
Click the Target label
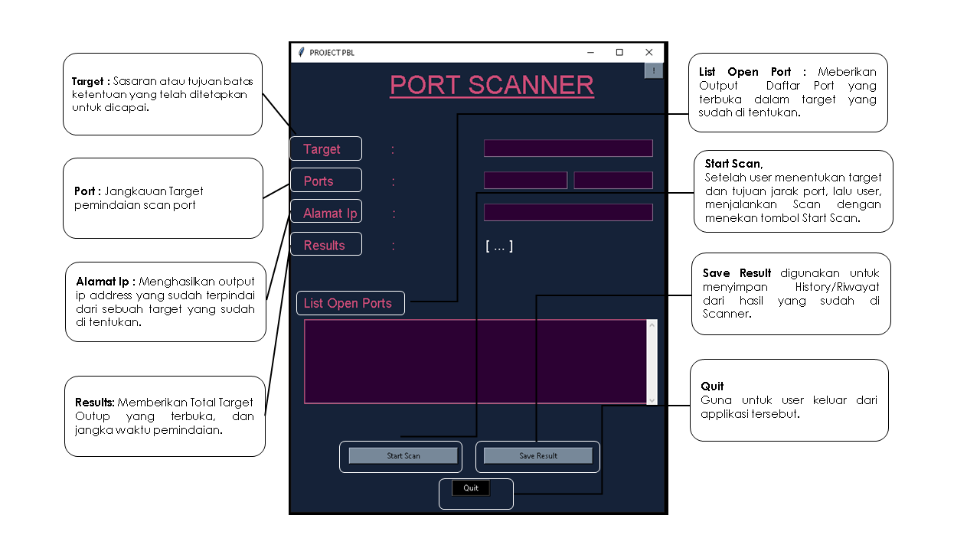(x=322, y=149)
